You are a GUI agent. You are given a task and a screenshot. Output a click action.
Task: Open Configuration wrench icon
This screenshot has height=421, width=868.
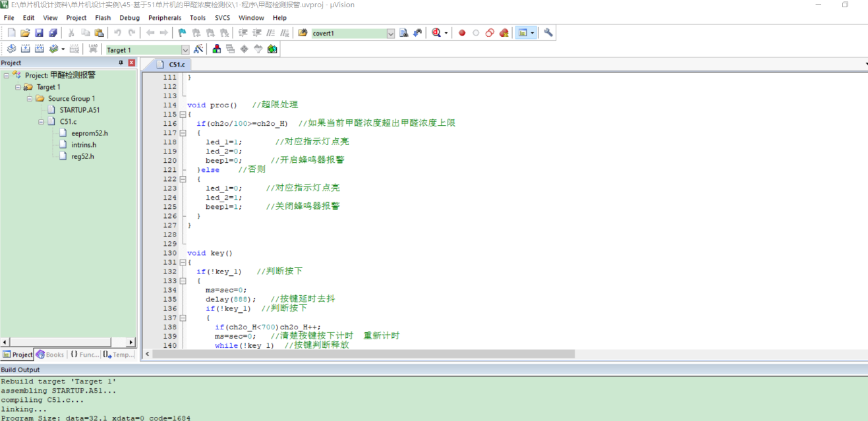tap(548, 33)
